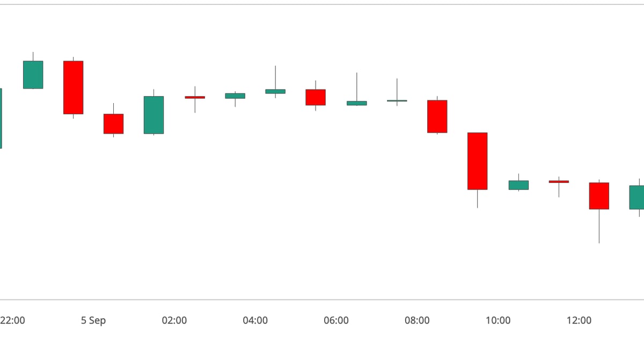
Task: Click the red candle right after 12:00
Action: [599, 195]
